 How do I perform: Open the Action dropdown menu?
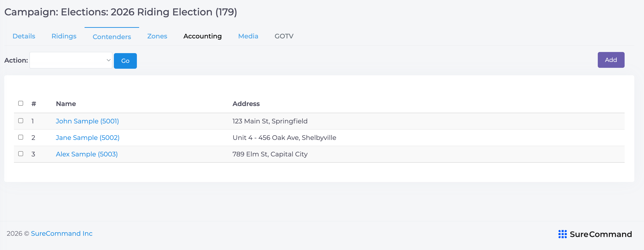click(x=71, y=60)
